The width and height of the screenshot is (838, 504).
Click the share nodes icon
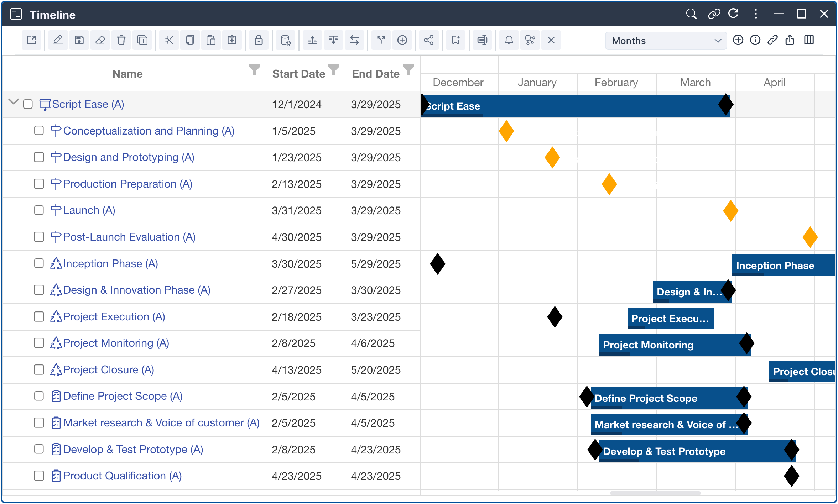[429, 40]
